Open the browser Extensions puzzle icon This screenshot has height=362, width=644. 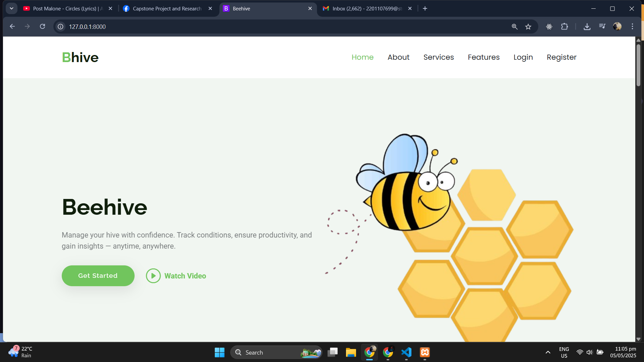point(565,27)
